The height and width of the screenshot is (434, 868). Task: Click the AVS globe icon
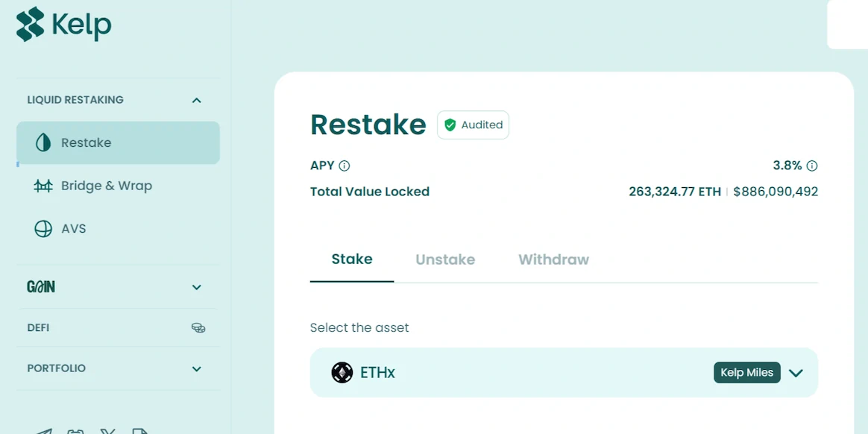click(x=43, y=229)
